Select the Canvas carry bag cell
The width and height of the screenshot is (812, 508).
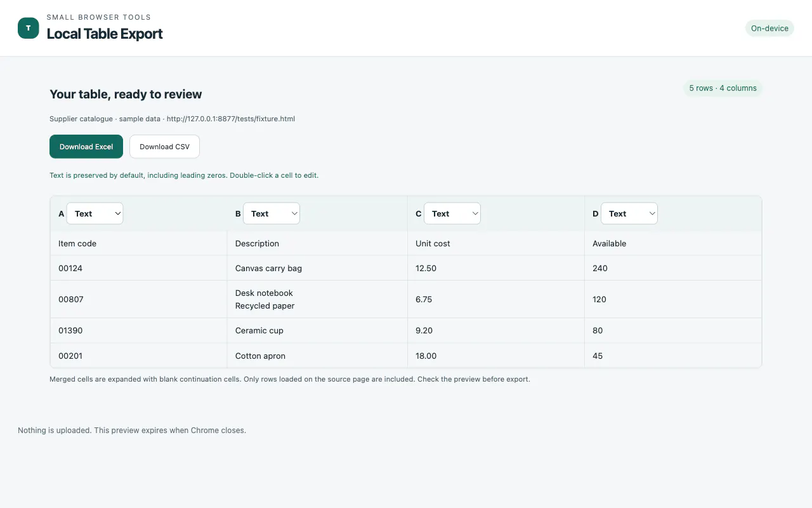[317, 268]
